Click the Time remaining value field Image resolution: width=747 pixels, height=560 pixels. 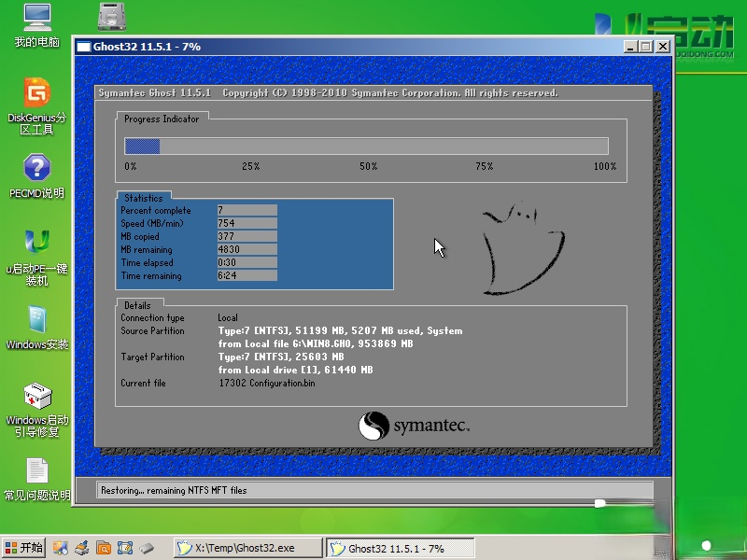(x=247, y=276)
